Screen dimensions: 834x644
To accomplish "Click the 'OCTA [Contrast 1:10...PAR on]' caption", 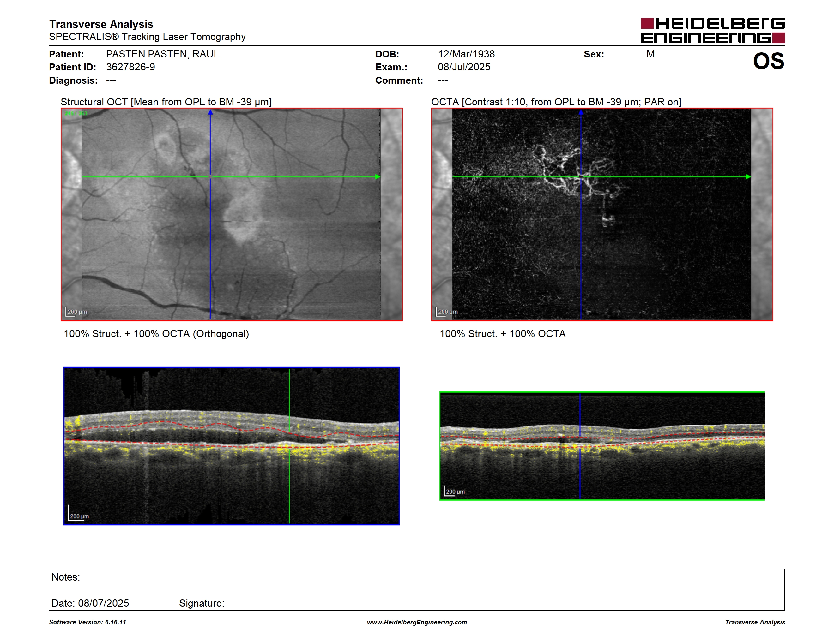I will [x=556, y=102].
